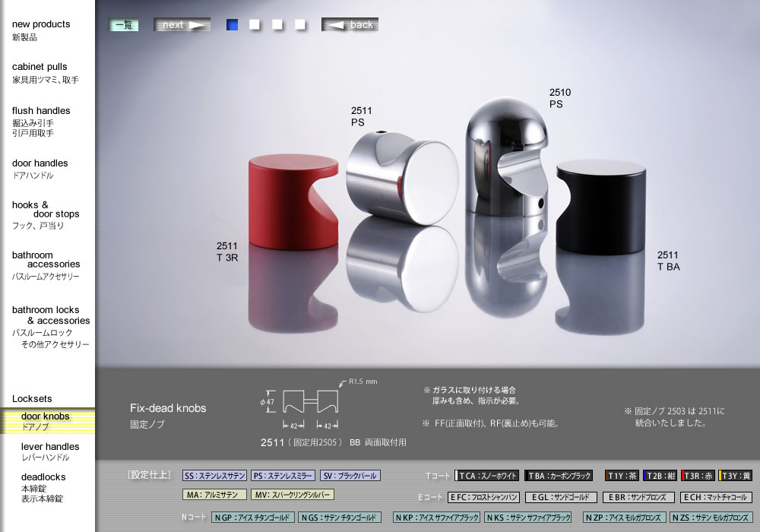760x532 pixels.
Task: Click the PS stainless mirror finish tag
Action: (x=283, y=476)
